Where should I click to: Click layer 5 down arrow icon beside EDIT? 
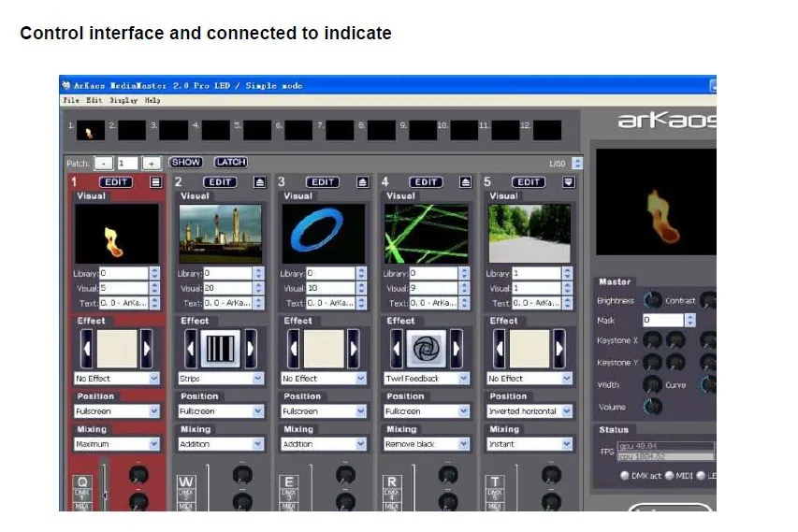[x=569, y=182]
